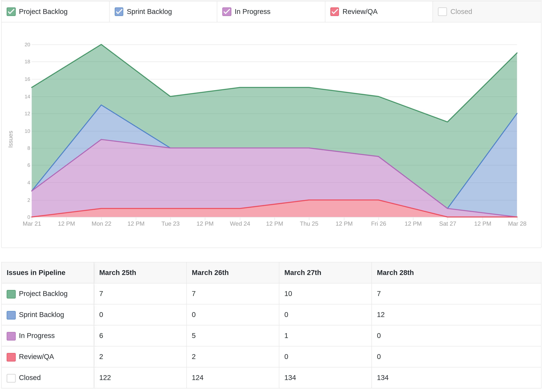
Task: Click empty Closed swatch in table
Action: [x=11, y=378]
